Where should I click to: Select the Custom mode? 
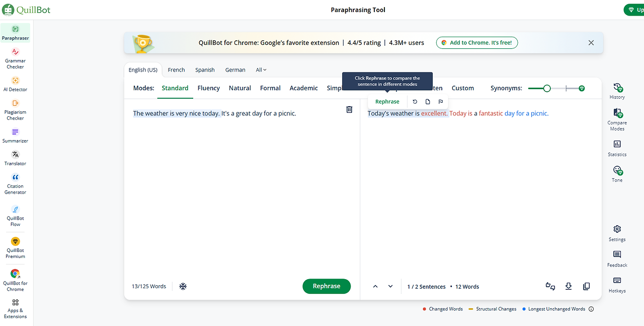pyautogui.click(x=463, y=88)
